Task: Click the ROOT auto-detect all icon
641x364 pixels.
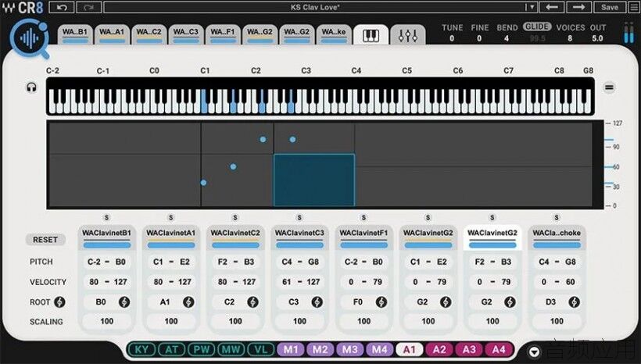Action: [x=59, y=302]
